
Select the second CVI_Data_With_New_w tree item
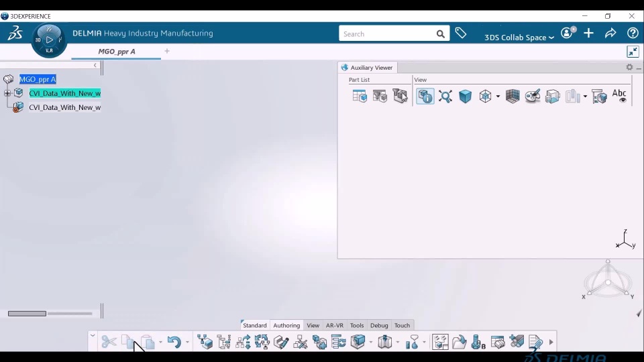click(64, 107)
